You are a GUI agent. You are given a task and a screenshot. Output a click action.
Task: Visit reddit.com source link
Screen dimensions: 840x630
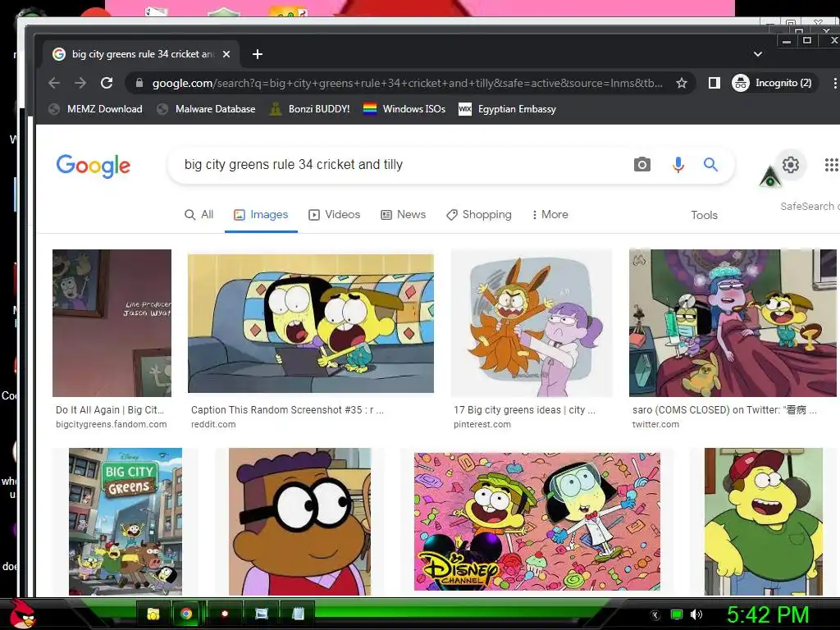(x=213, y=424)
